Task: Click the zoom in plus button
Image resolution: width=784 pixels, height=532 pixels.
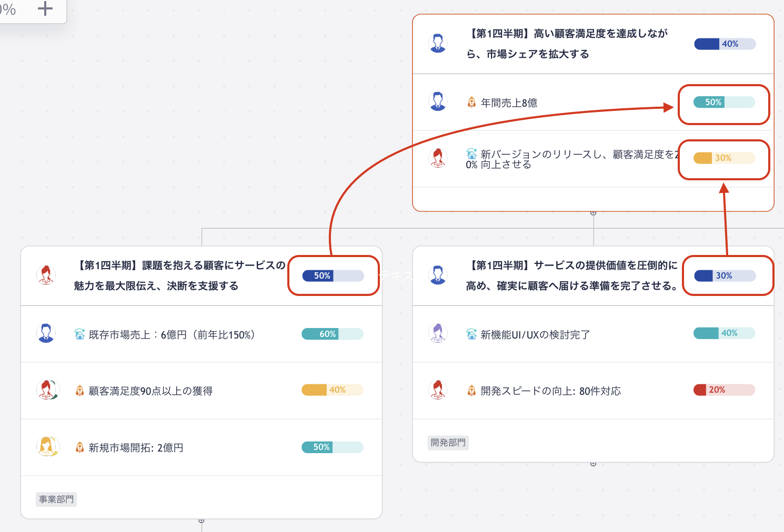Action: click(45, 8)
